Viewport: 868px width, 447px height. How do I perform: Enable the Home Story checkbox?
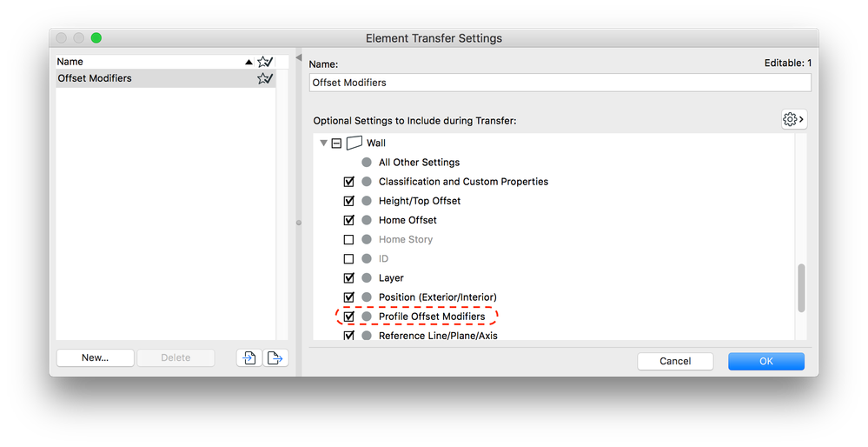click(349, 239)
